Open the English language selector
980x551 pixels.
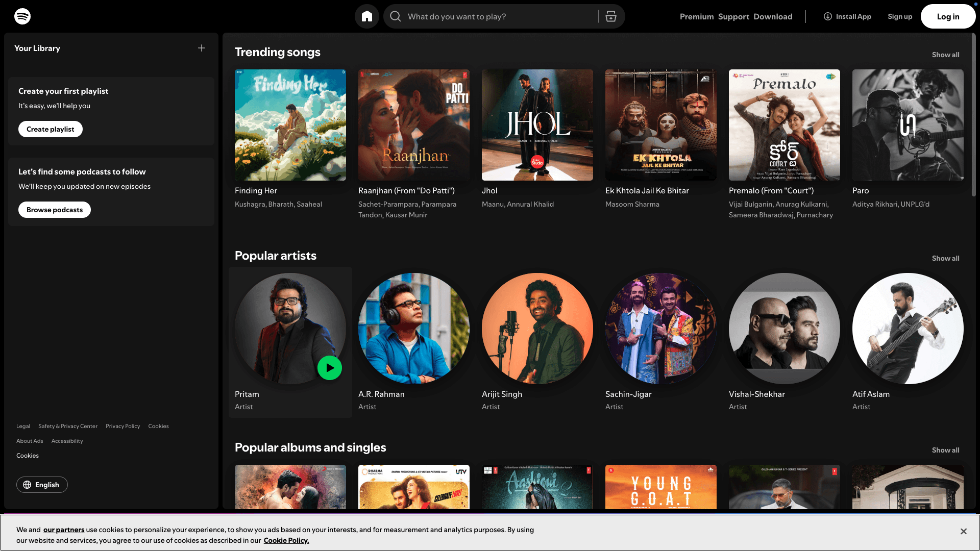click(x=42, y=485)
